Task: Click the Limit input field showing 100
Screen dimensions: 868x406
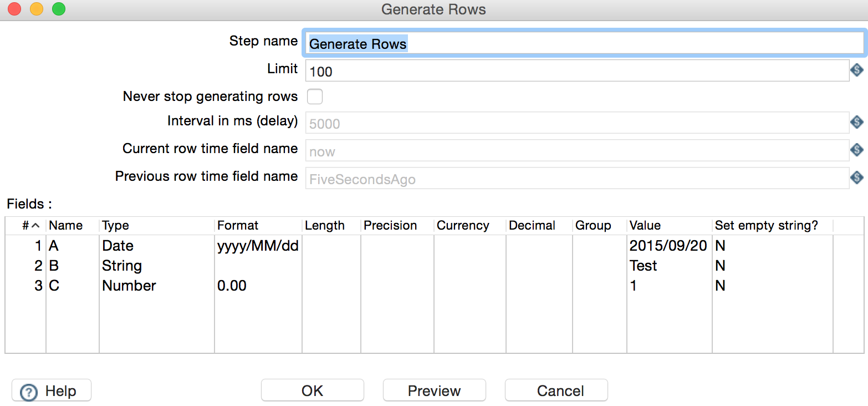Action: pos(576,71)
